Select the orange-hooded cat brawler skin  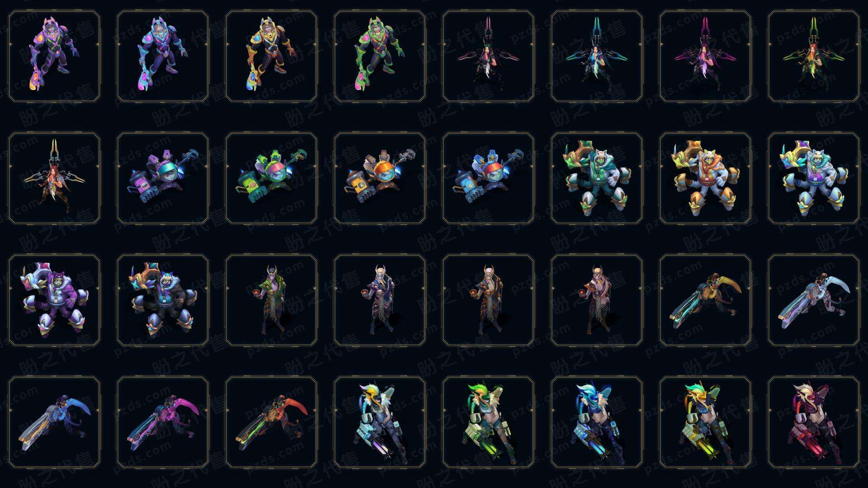click(705, 178)
